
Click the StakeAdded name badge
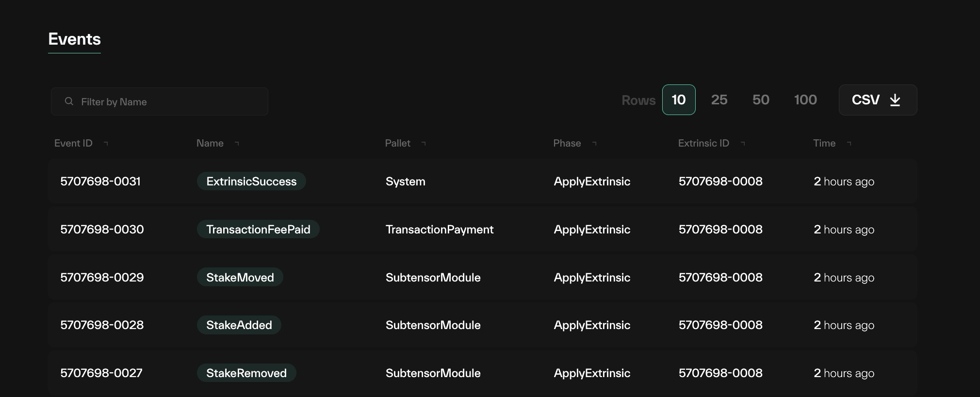pos(239,325)
